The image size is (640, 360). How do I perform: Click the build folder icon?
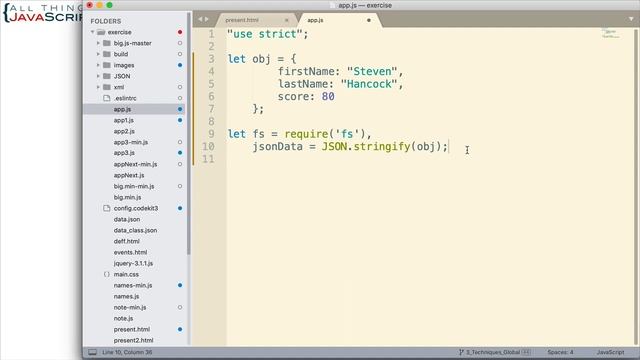click(x=107, y=54)
